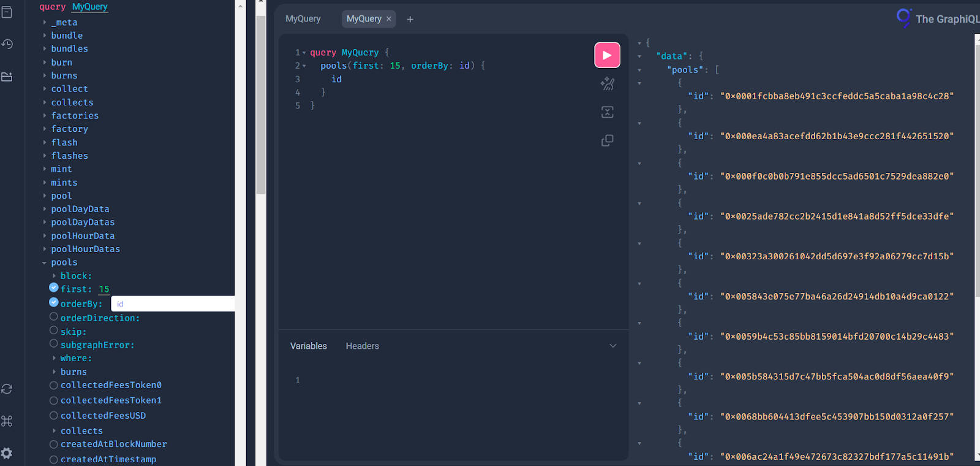Enable the orderDirection argument

[x=54, y=317]
